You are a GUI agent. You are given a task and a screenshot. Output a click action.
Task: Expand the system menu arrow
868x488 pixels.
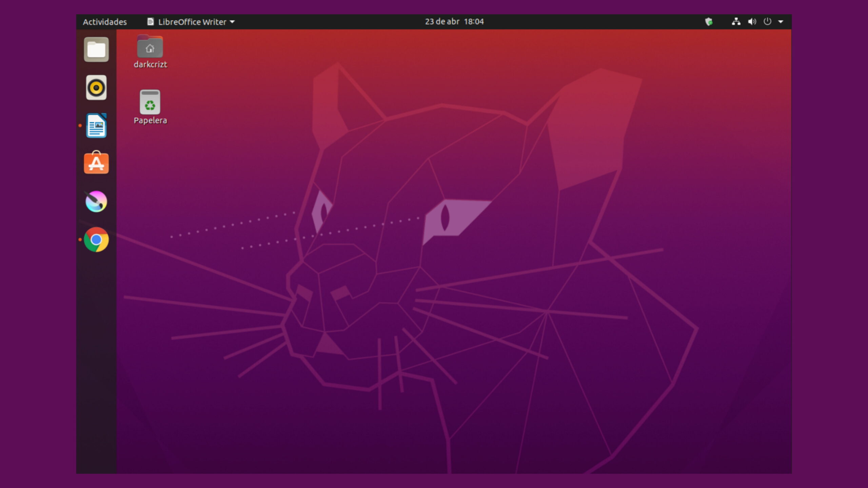[x=781, y=22]
